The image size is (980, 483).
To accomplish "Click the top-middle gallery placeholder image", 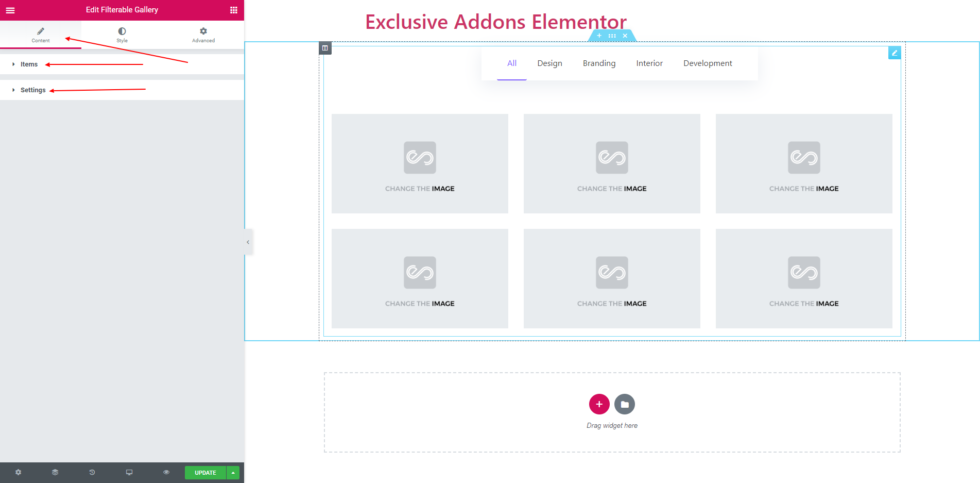I will pyautogui.click(x=612, y=163).
